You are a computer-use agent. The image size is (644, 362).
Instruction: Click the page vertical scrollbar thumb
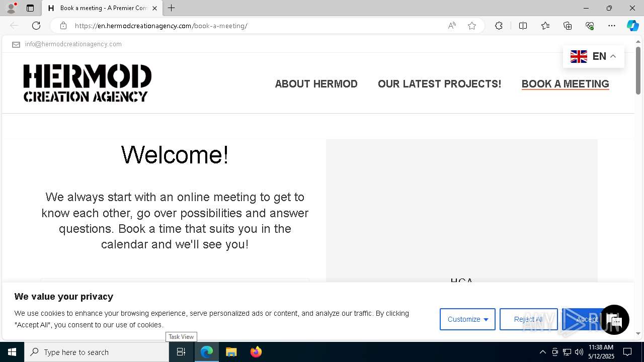(x=638, y=70)
